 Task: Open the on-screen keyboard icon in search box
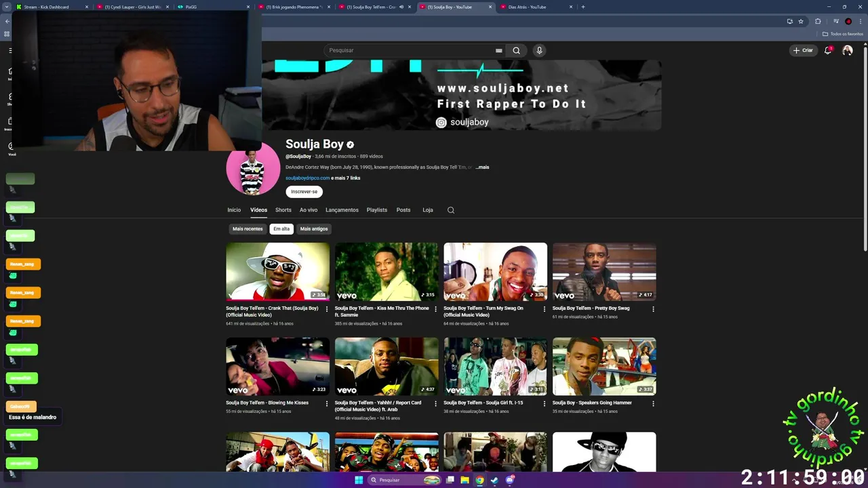click(498, 50)
